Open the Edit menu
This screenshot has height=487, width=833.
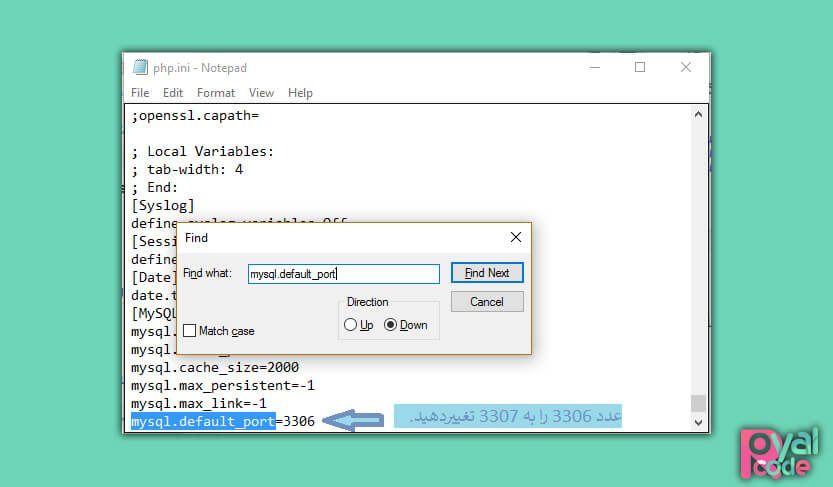tap(173, 93)
